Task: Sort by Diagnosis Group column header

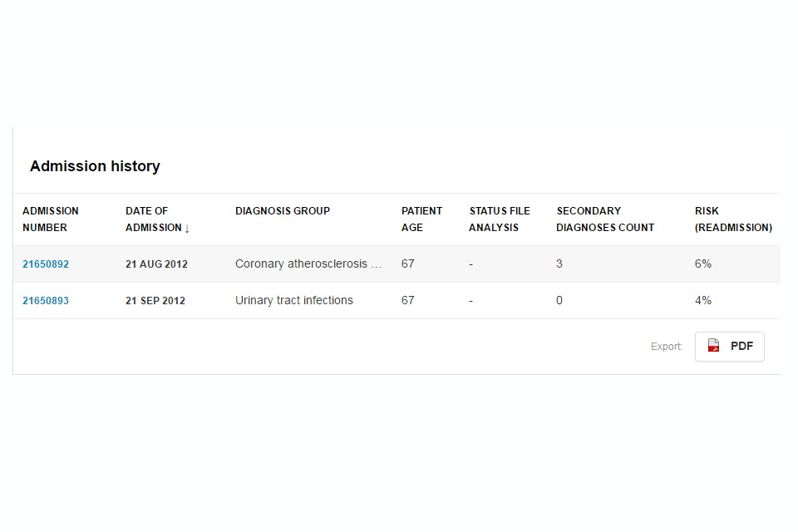Action: pyautogui.click(x=283, y=211)
